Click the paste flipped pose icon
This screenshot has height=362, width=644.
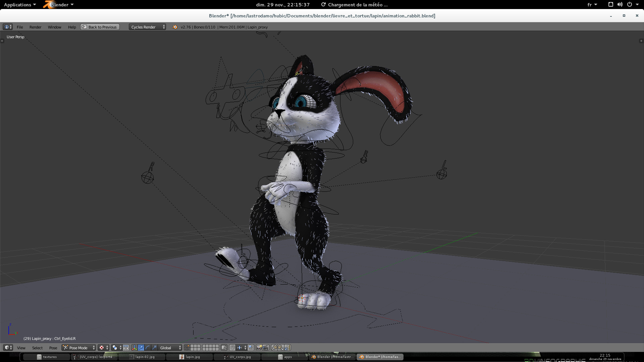287,348
